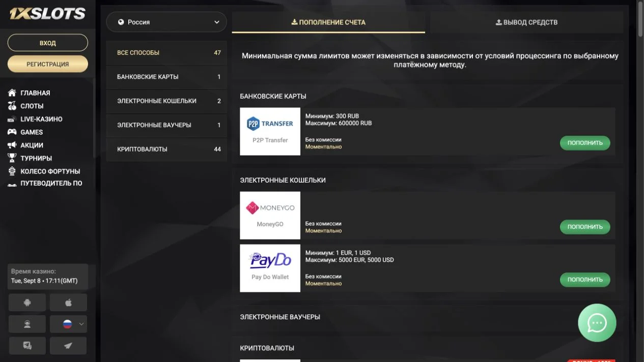Open the Russian flag language dropdown
This screenshot has height=362, width=644.
coord(68,324)
